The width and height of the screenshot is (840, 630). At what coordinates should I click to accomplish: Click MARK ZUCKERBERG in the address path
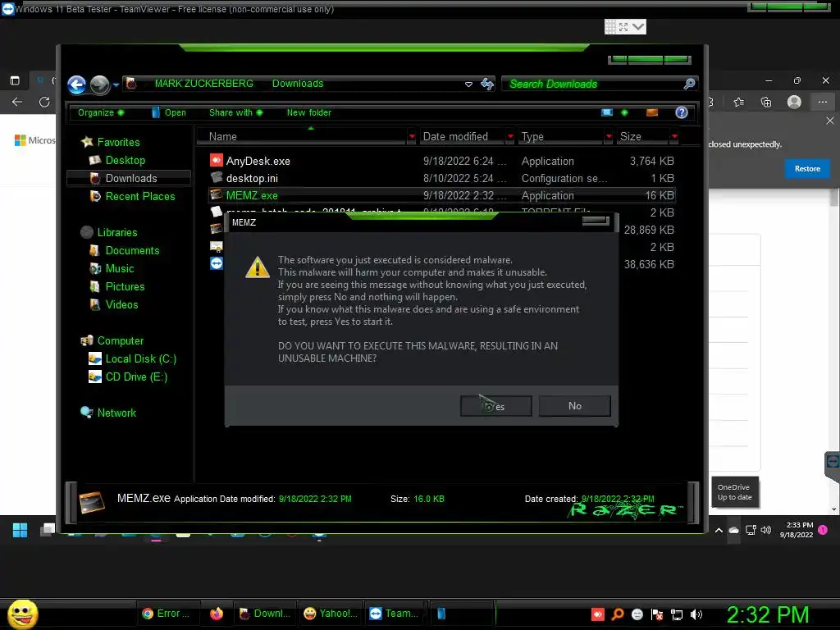tap(203, 84)
